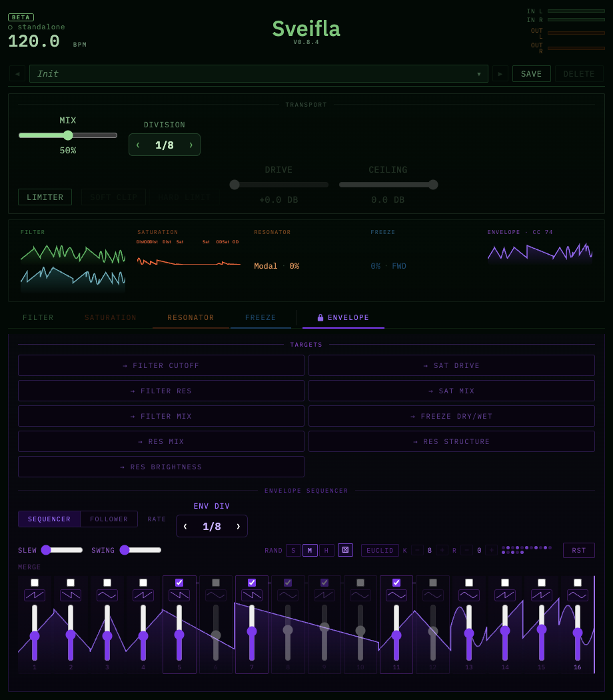
Task: Decrease the Env Div value
Action: [x=185, y=527]
